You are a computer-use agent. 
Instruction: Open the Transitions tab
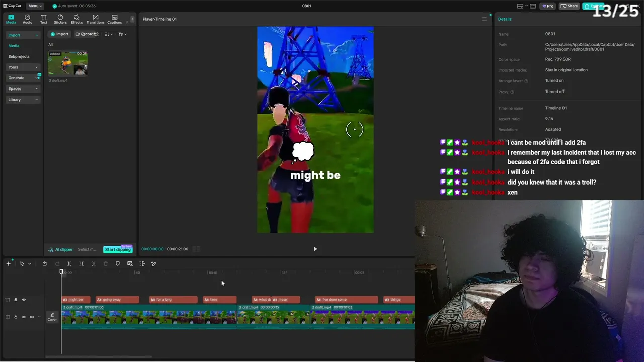pyautogui.click(x=95, y=19)
